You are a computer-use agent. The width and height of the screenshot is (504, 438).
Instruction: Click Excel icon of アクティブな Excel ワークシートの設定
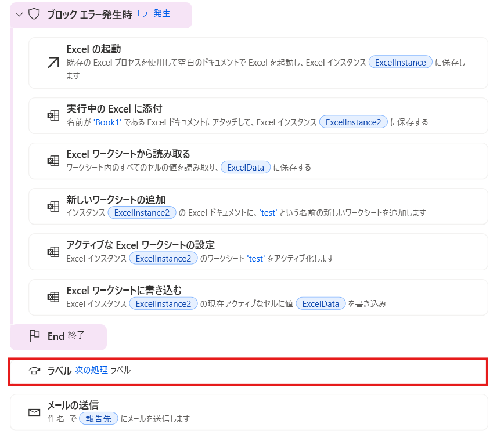click(x=53, y=252)
